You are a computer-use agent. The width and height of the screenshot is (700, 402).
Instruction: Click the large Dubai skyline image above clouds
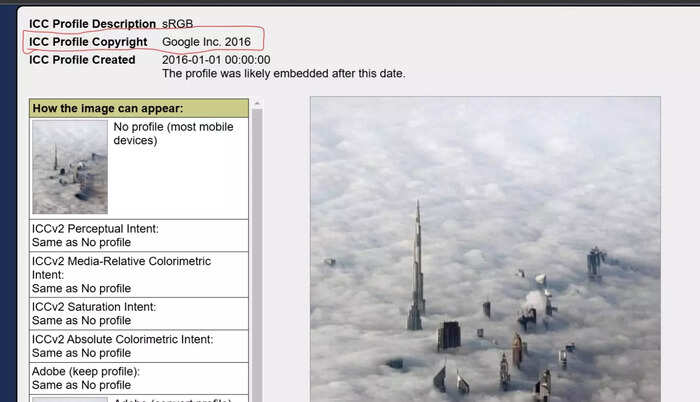coord(485,249)
